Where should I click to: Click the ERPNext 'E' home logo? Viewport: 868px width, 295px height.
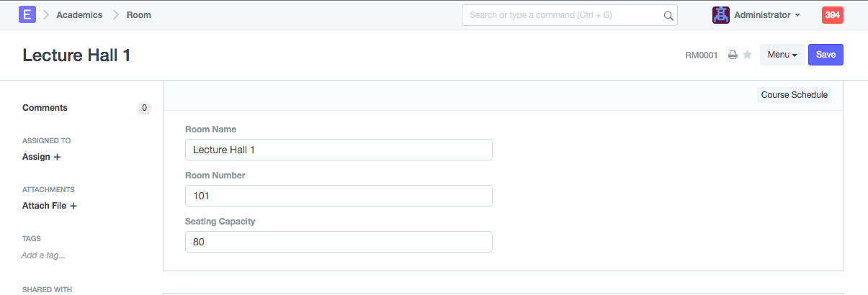27,14
